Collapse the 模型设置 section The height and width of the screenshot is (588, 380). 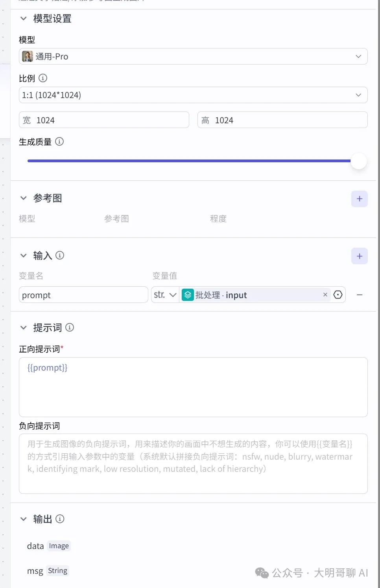[24, 19]
